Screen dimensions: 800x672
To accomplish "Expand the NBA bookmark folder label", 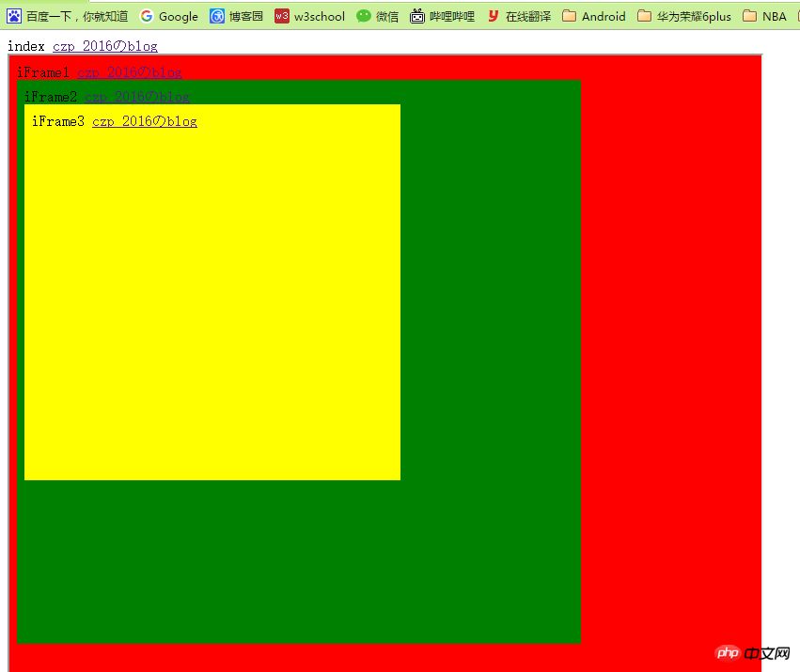I will tap(775, 17).
